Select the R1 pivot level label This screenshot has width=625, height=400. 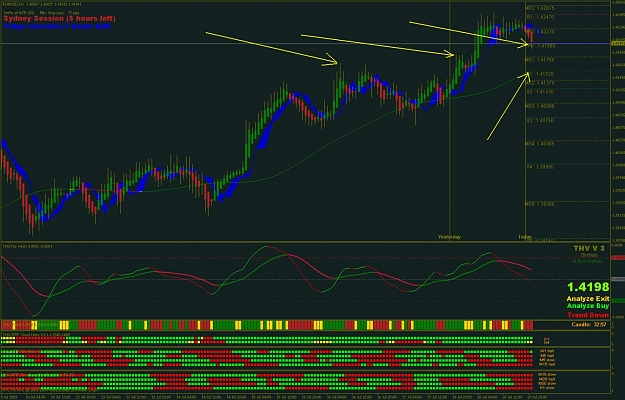pos(540,17)
